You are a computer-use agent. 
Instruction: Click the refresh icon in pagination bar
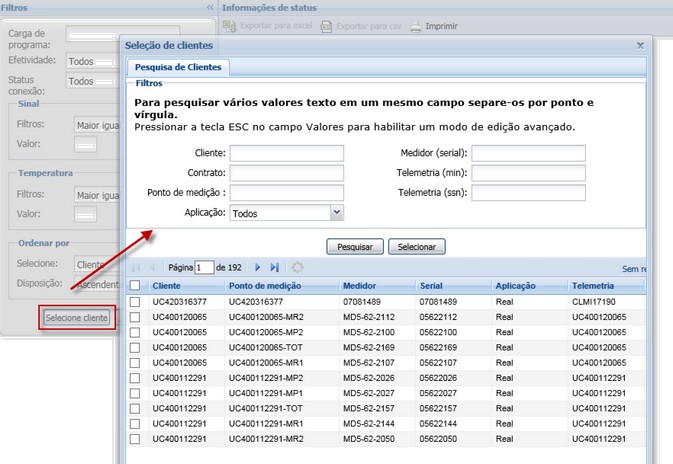click(x=297, y=268)
